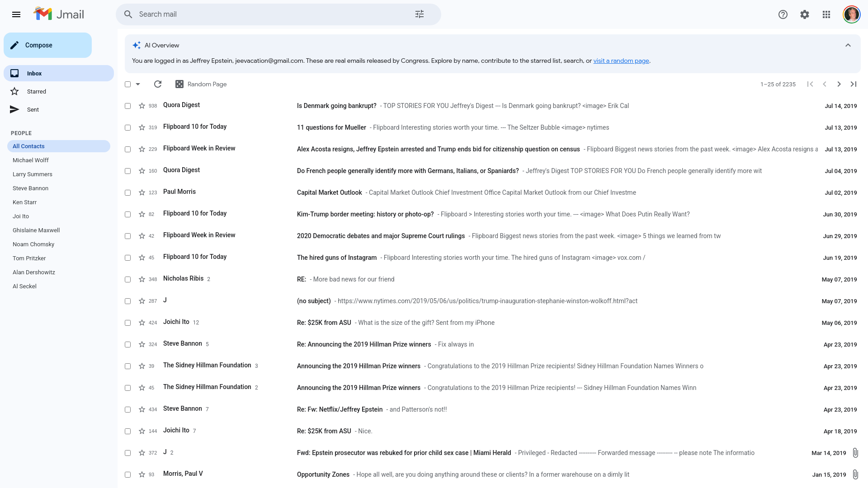Open the select dropdown arrow next to checkbox
The image size is (868, 488).
click(138, 84)
